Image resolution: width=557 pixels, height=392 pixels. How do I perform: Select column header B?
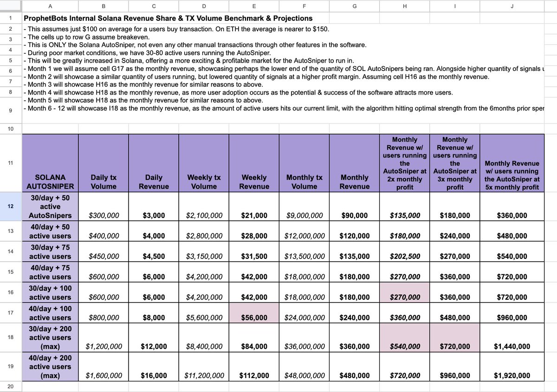[x=103, y=6]
